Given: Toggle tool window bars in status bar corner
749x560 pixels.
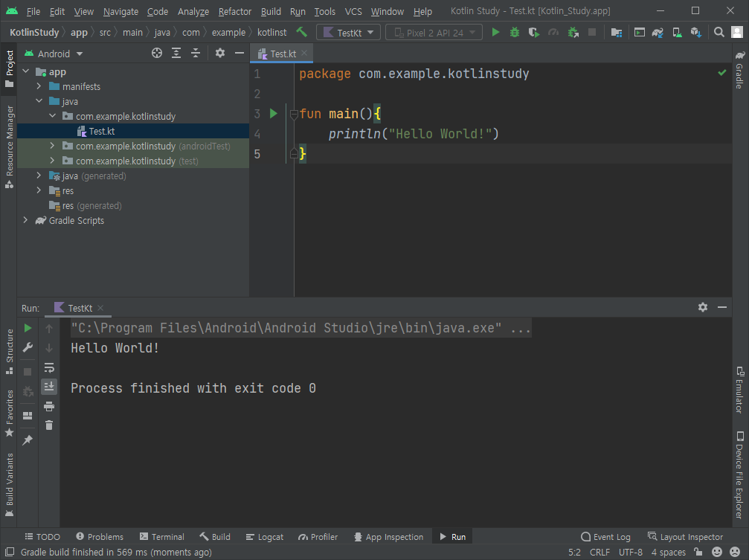Looking at the screenshot, I should (10, 552).
